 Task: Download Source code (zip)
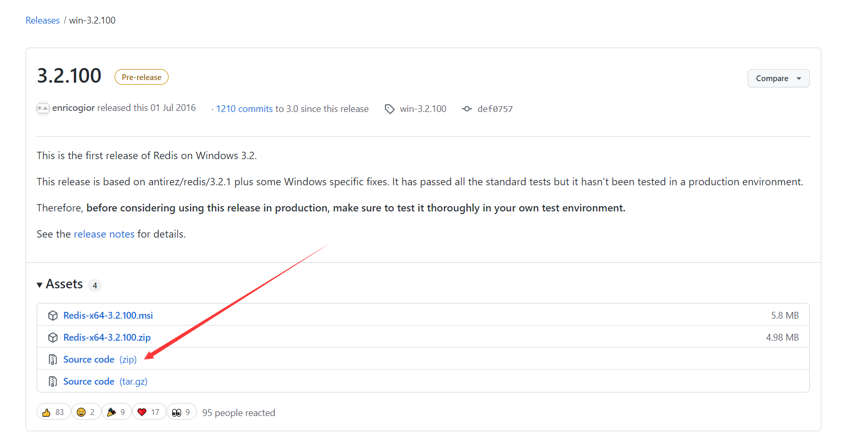click(x=100, y=360)
